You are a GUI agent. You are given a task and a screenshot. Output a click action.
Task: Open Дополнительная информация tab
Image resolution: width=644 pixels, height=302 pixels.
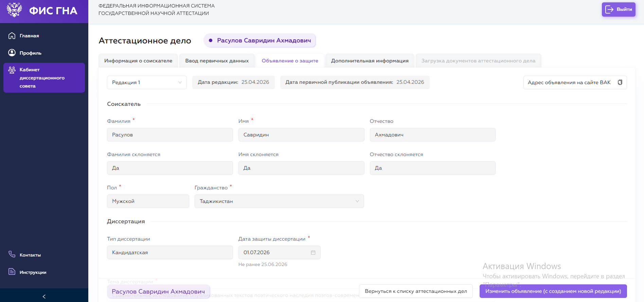coord(370,61)
